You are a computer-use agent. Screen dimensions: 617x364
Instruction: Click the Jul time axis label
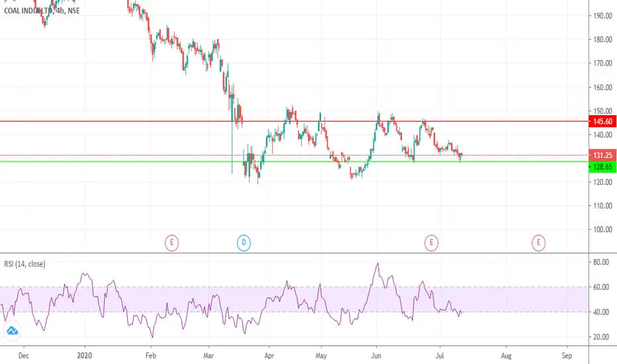440,356
